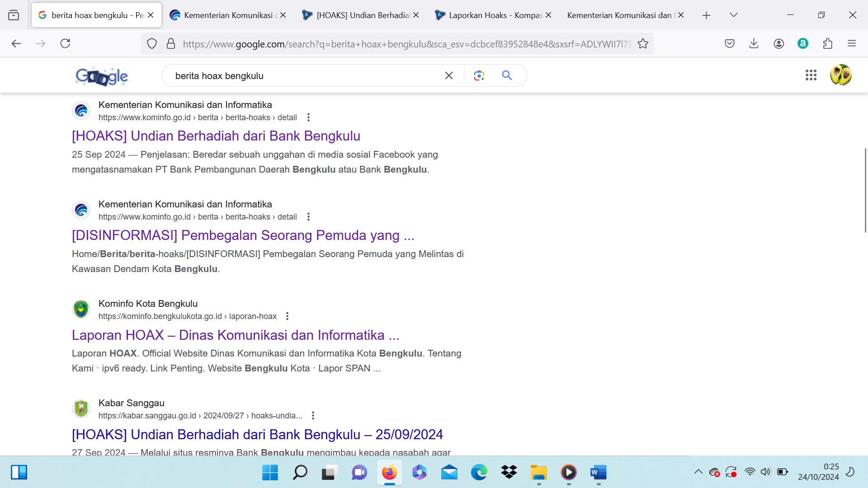Open DISINFORMASI Pembegalan Seorang Pemuda result
This screenshot has width=868, height=488.
(x=243, y=235)
